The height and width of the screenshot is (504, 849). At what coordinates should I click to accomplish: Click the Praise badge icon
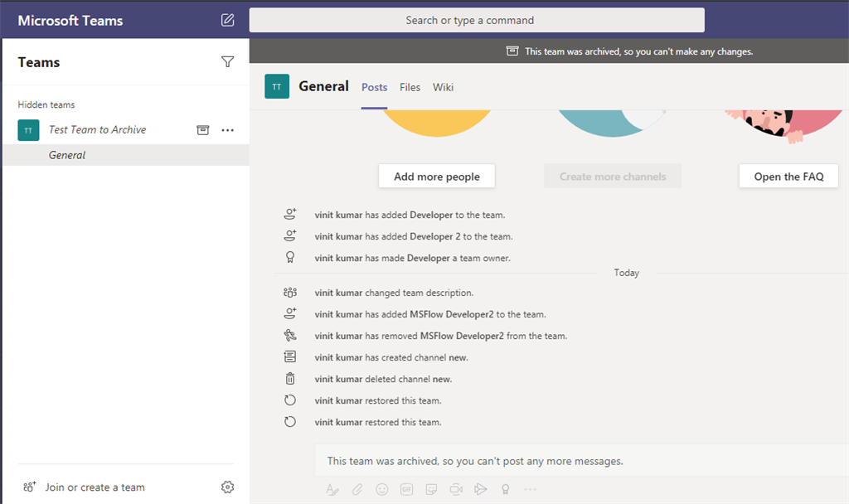point(505,489)
